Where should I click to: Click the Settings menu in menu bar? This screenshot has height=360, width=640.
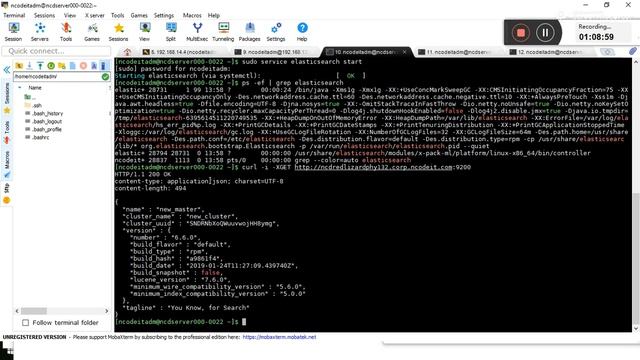click(164, 16)
